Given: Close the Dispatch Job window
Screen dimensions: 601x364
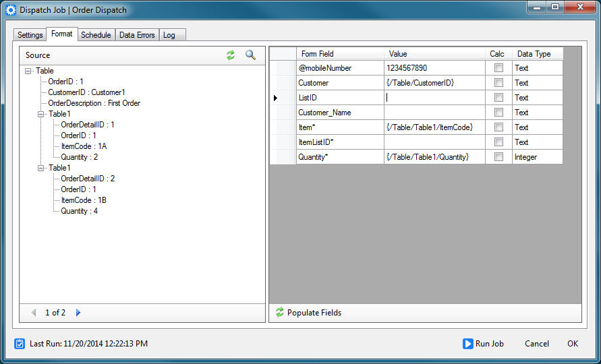Looking at the screenshot, I should (580, 7).
